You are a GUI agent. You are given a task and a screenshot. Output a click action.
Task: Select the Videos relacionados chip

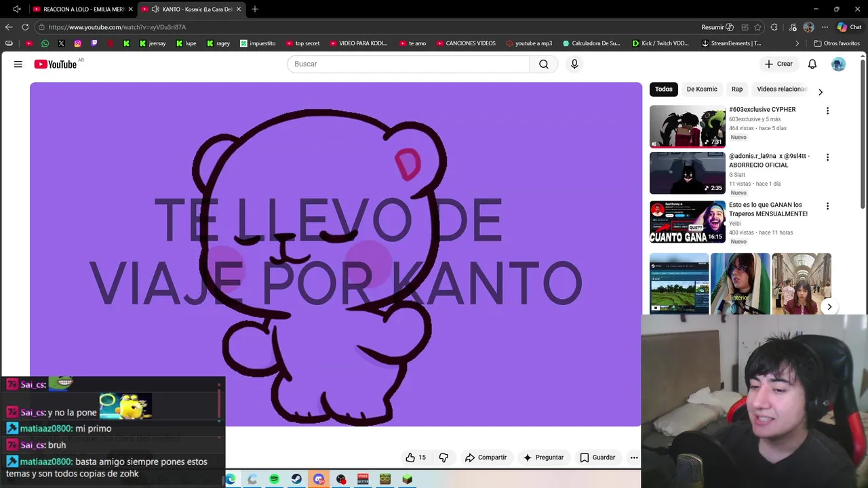781,89
